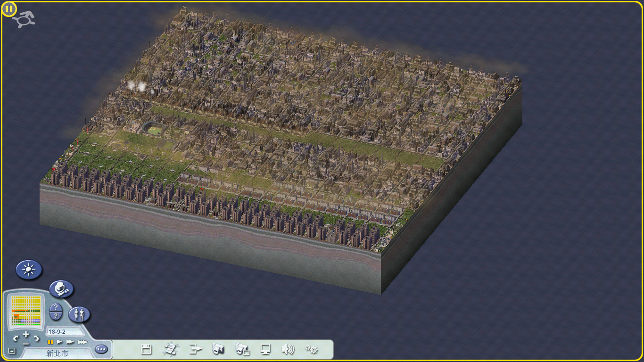Quit the game with the exit arrow icon
The image size is (644, 362).
[195, 349]
